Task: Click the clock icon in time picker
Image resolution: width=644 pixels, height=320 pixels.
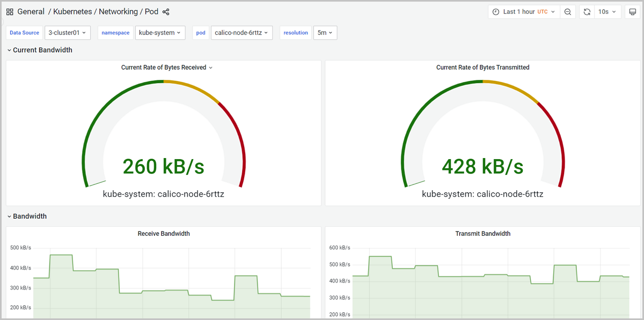Action: [496, 12]
